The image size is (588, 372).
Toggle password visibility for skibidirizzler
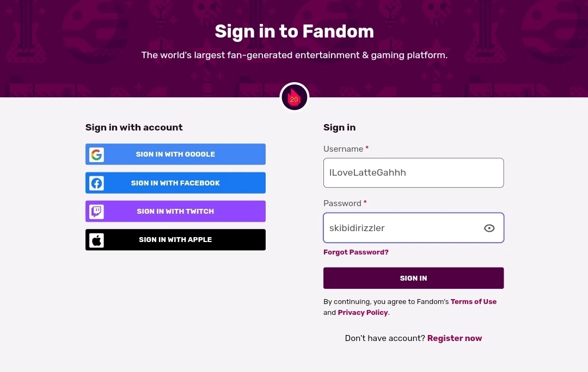[489, 228]
